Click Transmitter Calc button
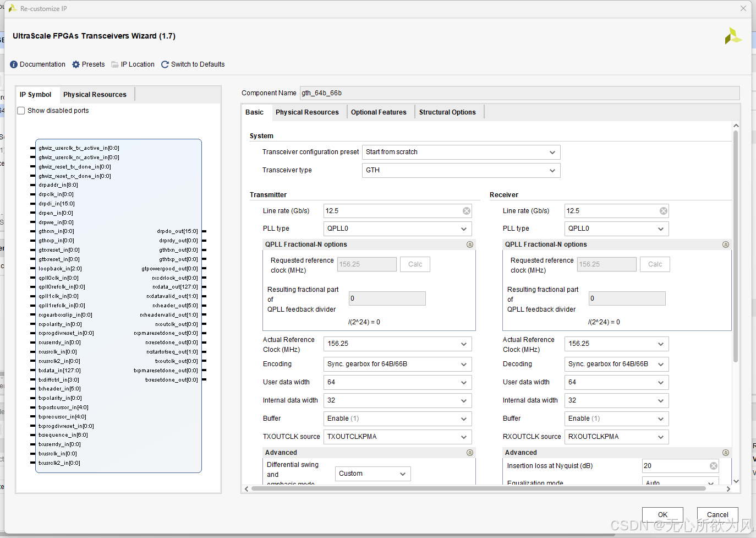Image resolution: width=756 pixels, height=538 pixels. click(415, 264)
